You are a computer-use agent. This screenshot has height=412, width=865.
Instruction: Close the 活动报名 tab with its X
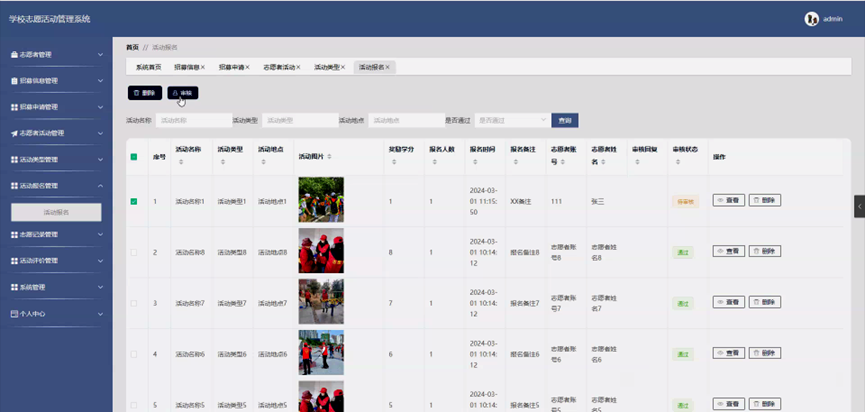[x=388, y=67]
